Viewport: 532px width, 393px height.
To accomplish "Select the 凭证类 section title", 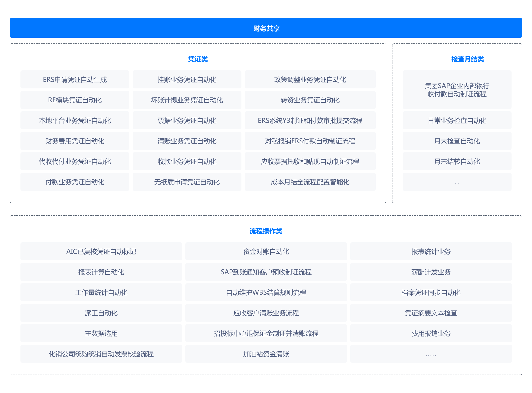I will [198, 59].
